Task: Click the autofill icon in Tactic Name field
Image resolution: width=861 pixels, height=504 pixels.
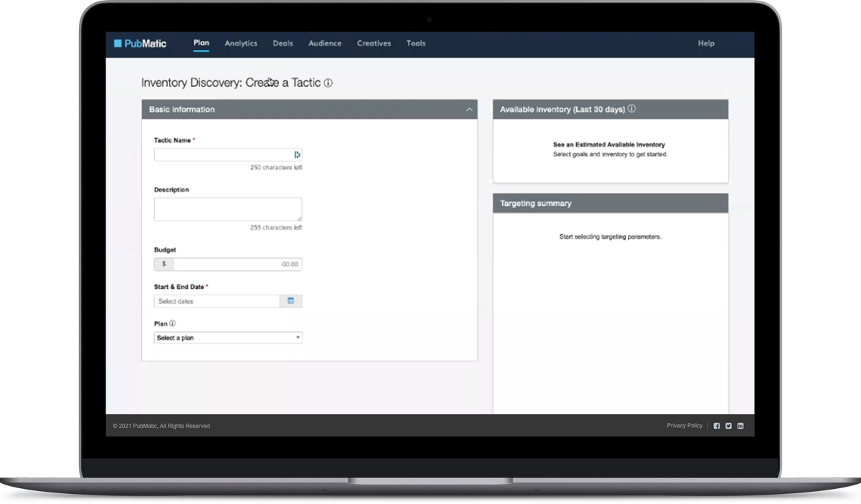Action: pos(297,155)
